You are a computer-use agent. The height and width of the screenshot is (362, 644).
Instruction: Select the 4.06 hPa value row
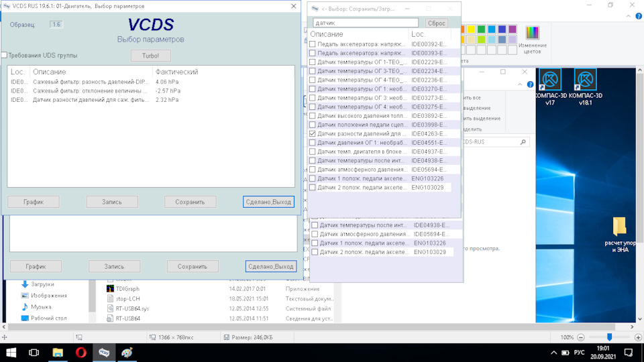pos(151,82)
